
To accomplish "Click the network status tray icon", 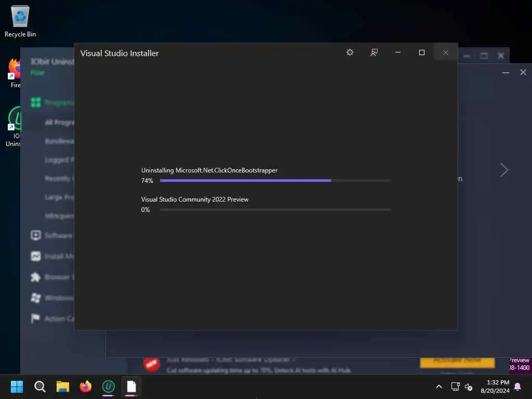I will click(455, 387).
